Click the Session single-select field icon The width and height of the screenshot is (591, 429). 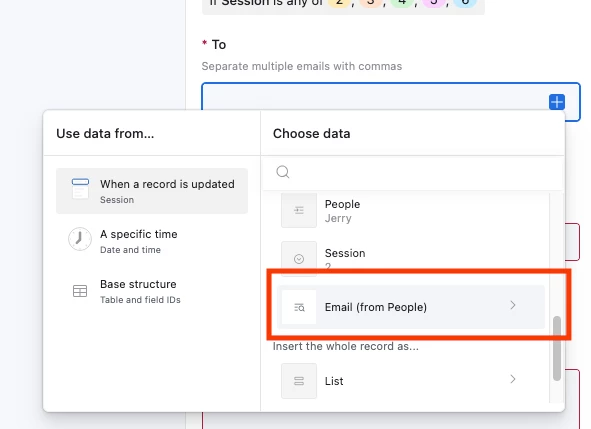299,259
